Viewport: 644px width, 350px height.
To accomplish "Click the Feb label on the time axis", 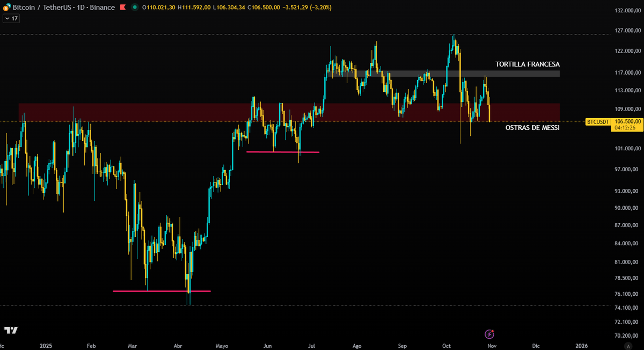I will coord(91,345).
